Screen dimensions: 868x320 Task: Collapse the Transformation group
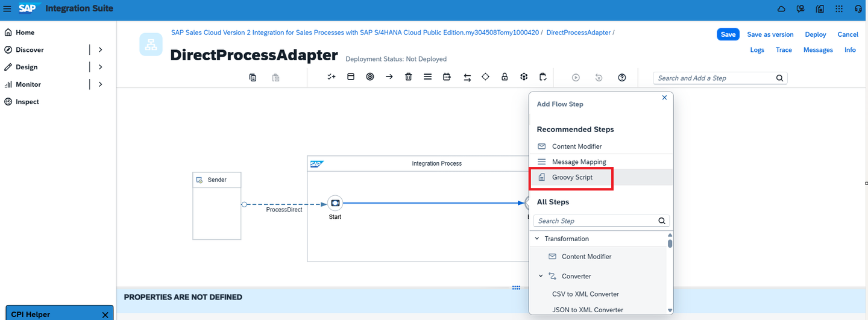[537, 239]
